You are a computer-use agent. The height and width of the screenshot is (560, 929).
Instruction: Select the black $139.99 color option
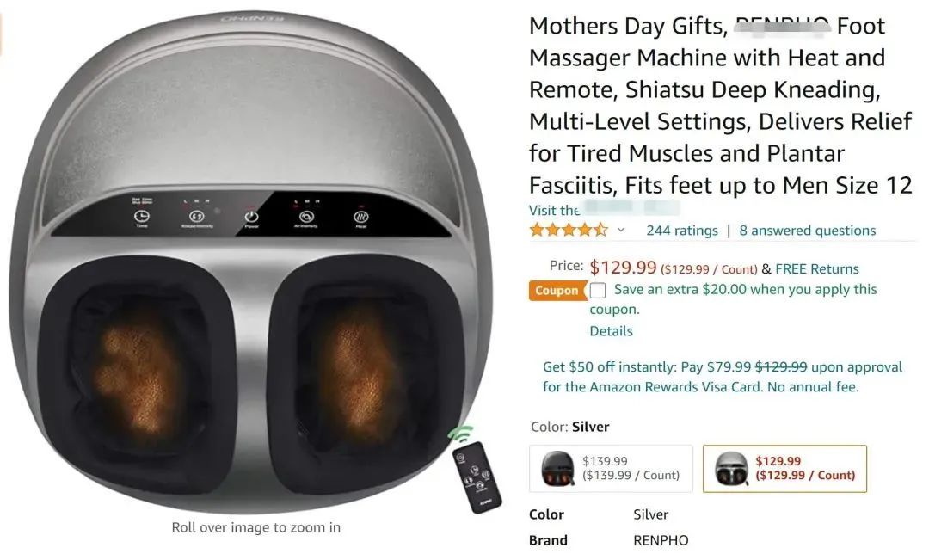(611, 469)
